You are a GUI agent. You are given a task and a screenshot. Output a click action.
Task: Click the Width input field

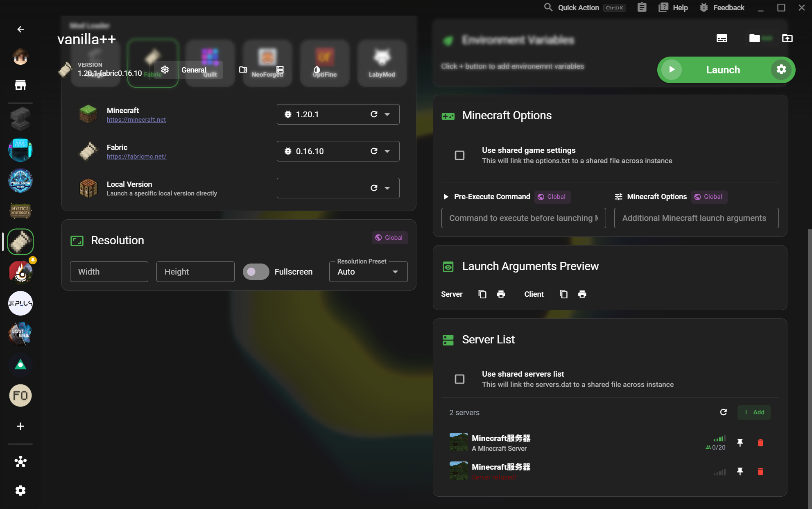(109, 272)
